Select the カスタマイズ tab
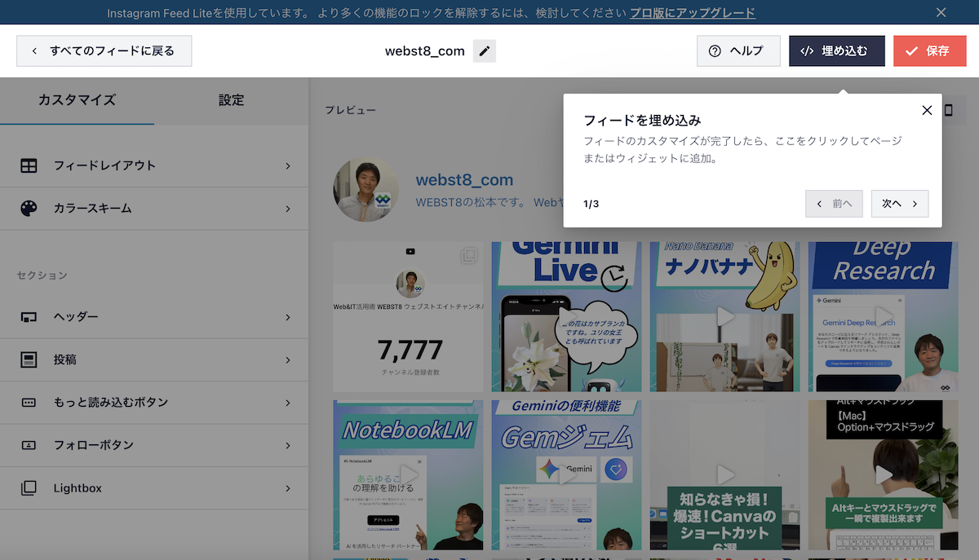 pyautogui.click(x=77, y=100)
